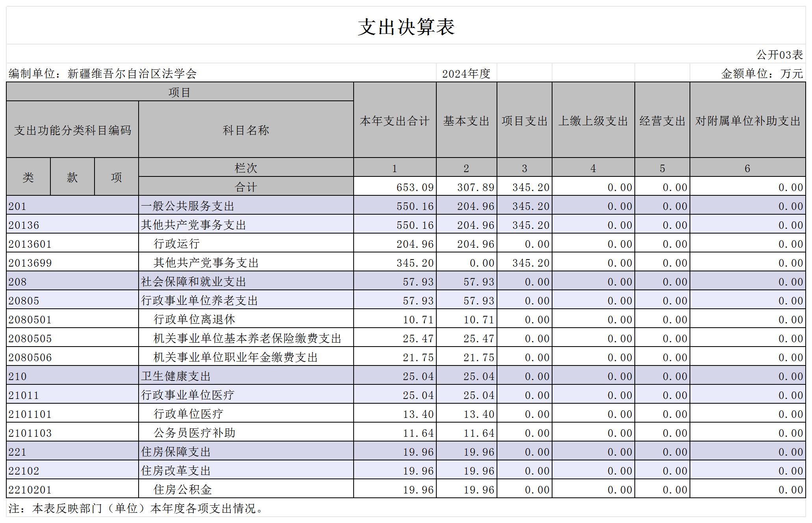Select the 本年支出合计 column header
Screen dimensions: 812x523
395,121
